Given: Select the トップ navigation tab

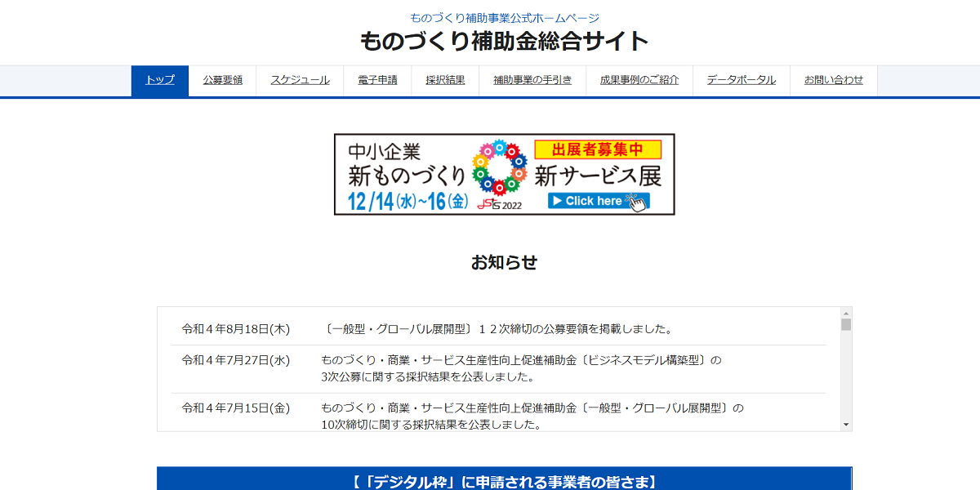Looking at the screenshot, I should 159,80.
